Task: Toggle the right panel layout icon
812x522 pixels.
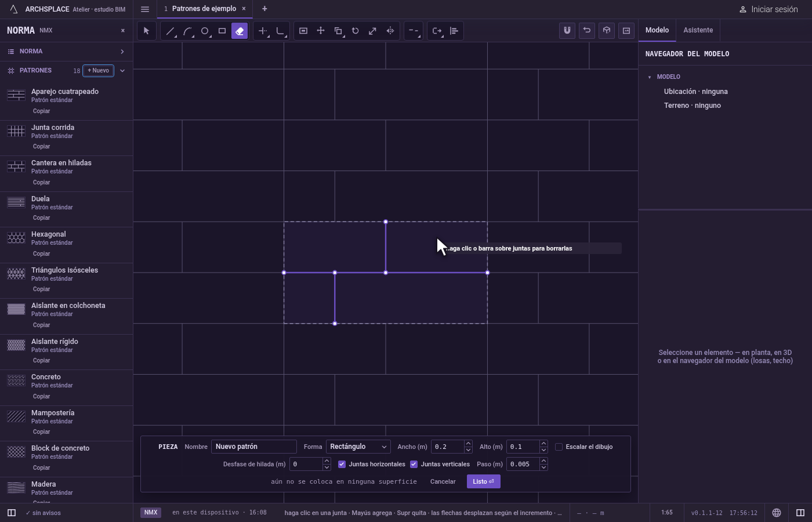Action: [800, 513]
